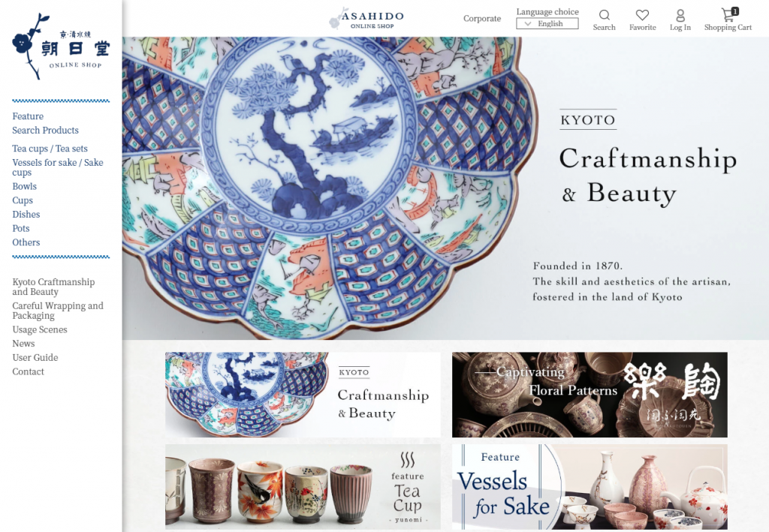Go to Vessels for sake / Sake cups
769x532 pixels.
58,167
